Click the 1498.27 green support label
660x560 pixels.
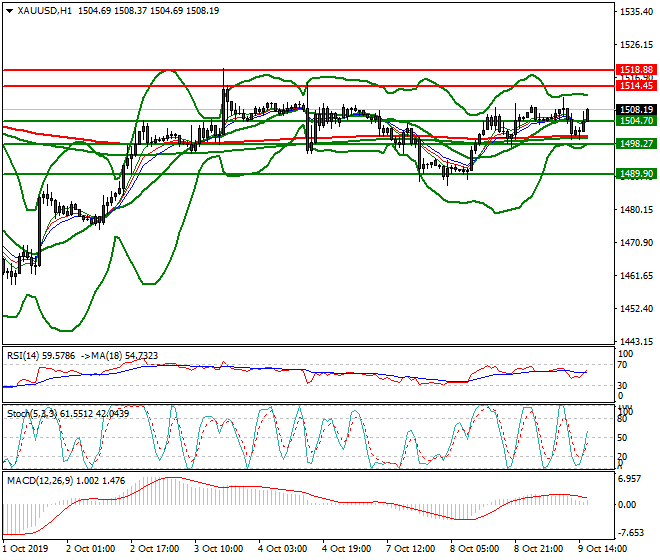click(636, 144)
